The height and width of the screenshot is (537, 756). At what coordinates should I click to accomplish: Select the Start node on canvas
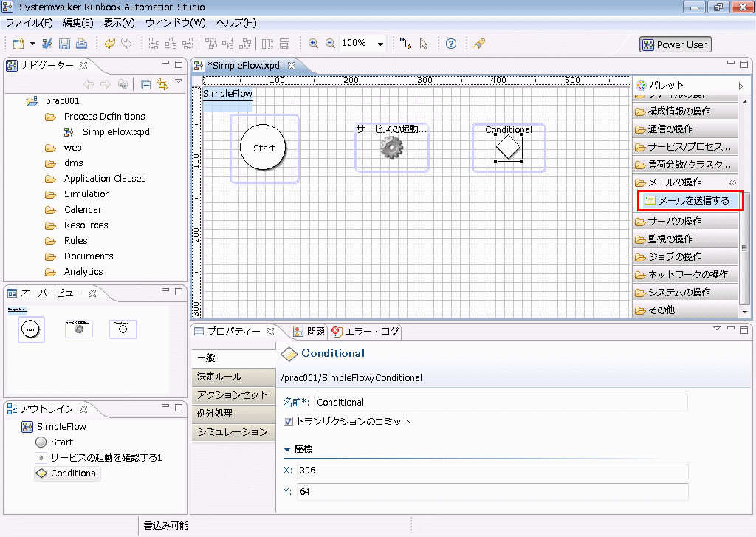pos(264,147)
